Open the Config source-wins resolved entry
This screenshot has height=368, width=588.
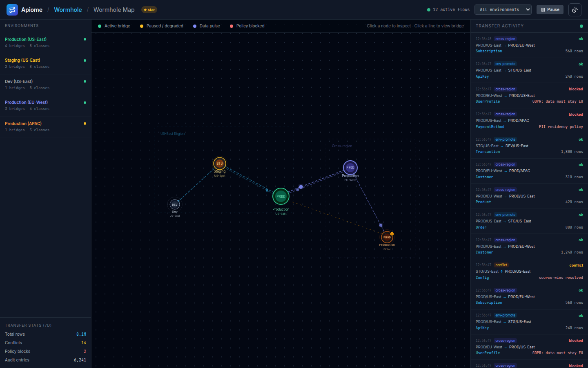click(x=529, y=272)
